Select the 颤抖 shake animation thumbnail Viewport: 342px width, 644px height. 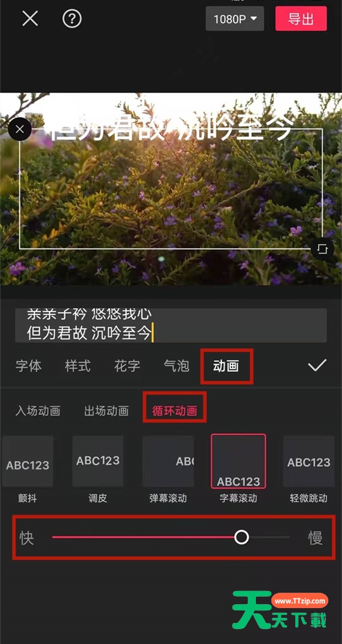pyautogui.click(x=27, y=462)
